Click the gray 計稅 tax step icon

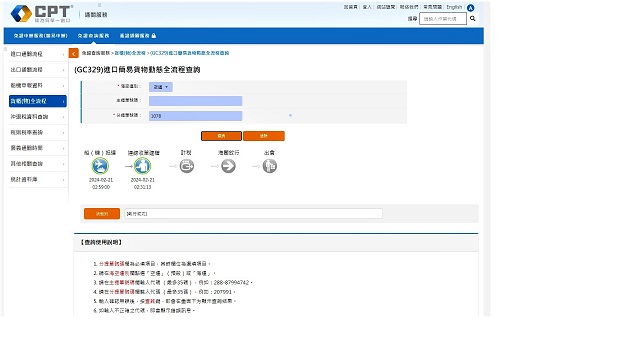187,166
